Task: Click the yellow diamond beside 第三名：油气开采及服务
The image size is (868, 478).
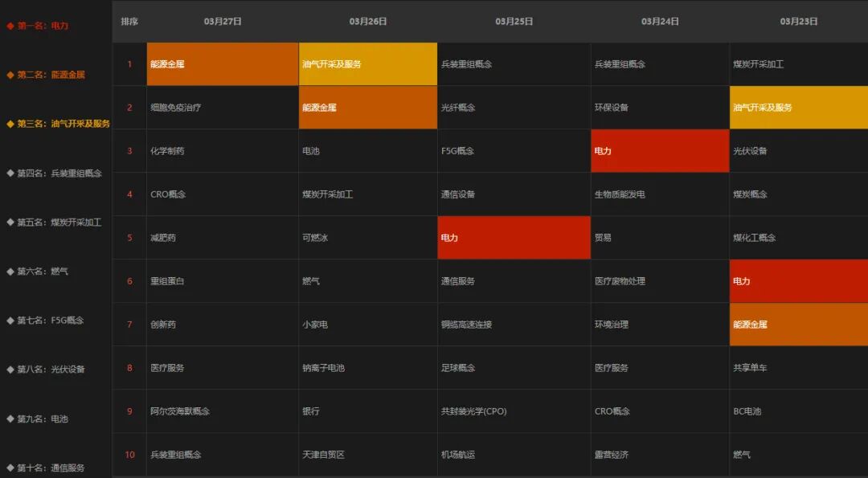Action: (x=10, y=124)
